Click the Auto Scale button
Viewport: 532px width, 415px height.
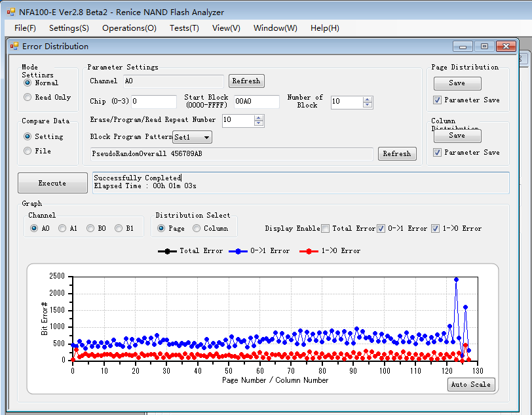click(x=471, y=384)
